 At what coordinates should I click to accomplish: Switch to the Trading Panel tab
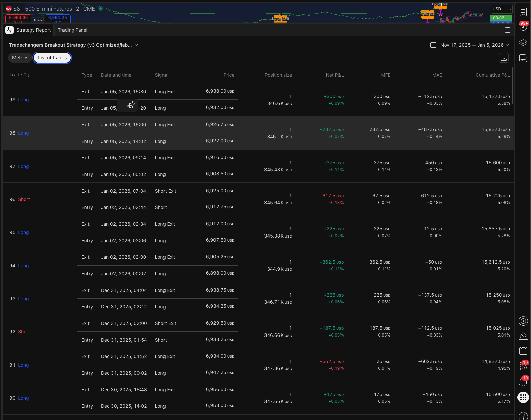(x=73, y=30)
